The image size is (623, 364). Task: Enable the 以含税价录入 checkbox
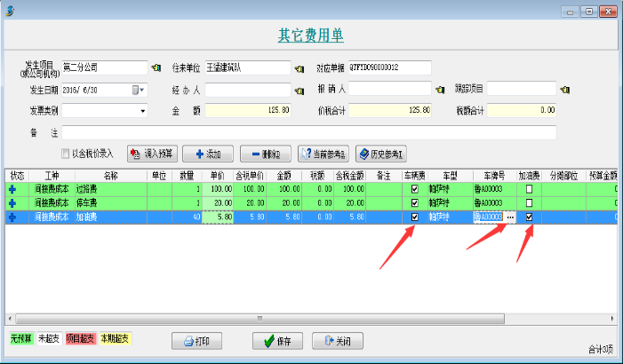click(65, 153)
